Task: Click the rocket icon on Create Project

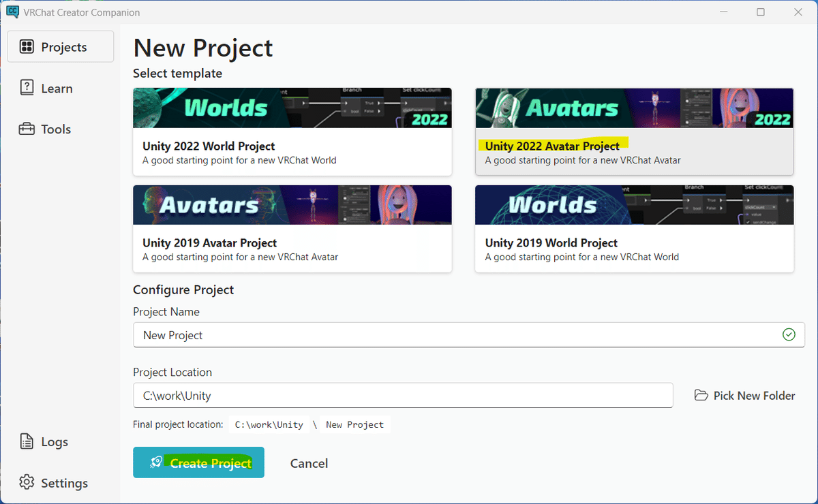Action: (156, 462)
